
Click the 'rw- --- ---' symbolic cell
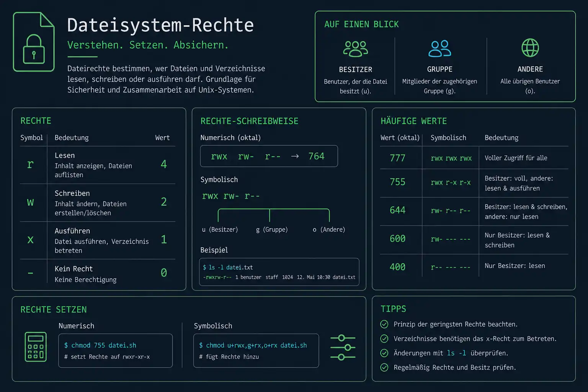(x=451, y=239)
